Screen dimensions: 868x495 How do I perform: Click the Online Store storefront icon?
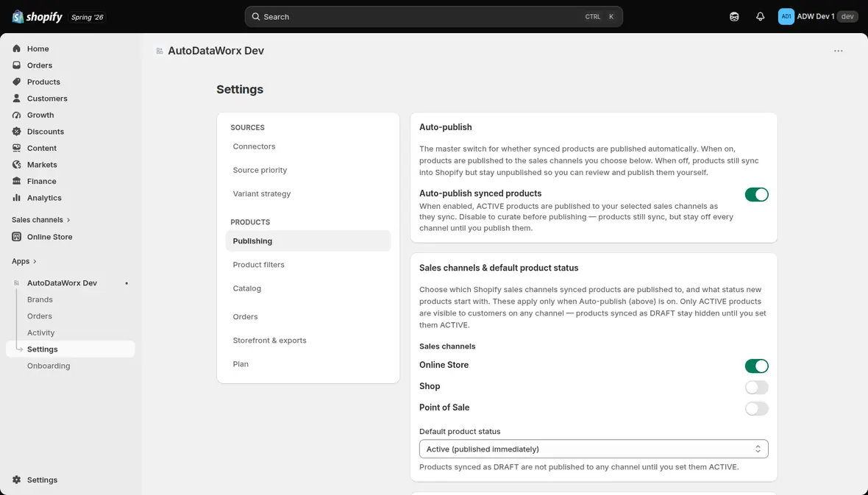(17, 237)
